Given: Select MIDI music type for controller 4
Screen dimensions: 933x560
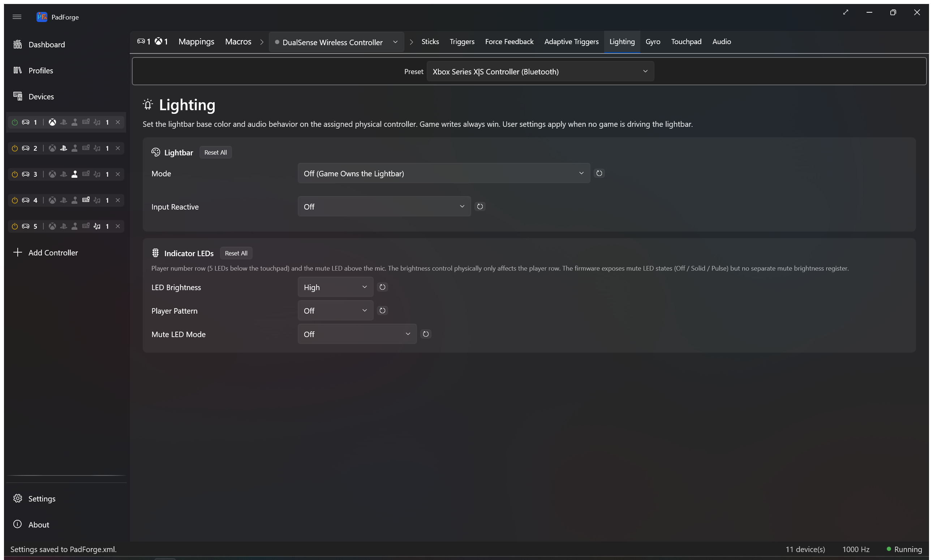Looking at the screenshot, I should click(x=97, y=201).
